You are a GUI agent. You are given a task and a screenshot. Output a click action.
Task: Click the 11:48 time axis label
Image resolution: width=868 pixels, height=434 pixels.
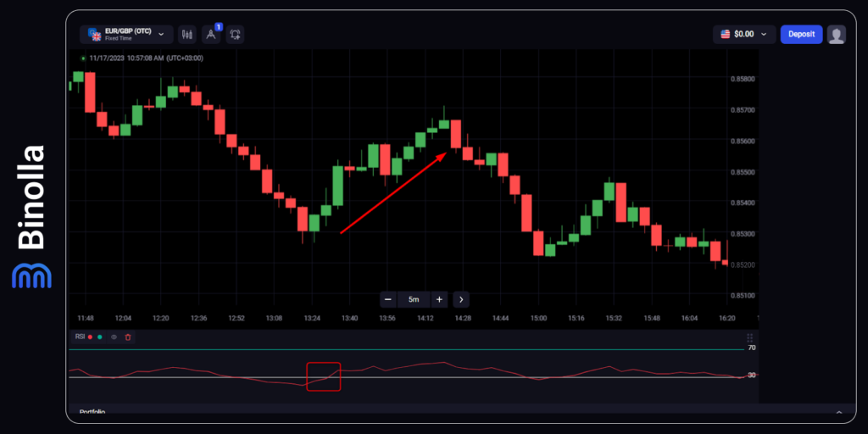pos(86,319)
